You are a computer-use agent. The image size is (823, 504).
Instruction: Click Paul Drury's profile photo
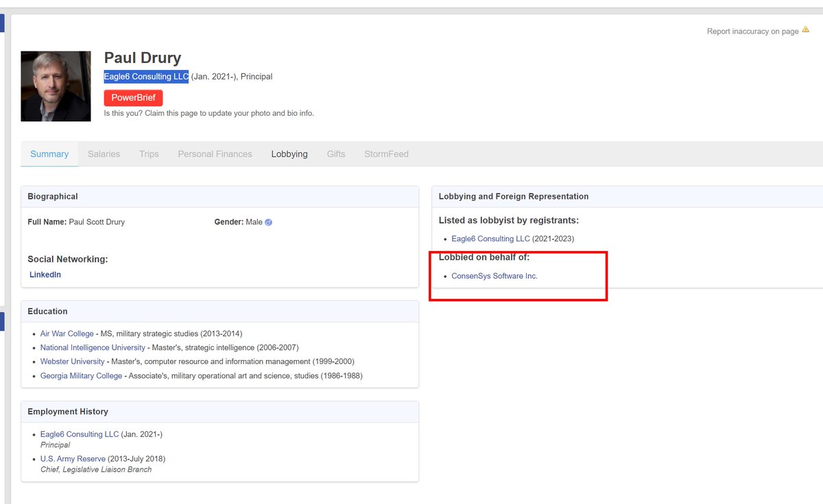point(56,86)
